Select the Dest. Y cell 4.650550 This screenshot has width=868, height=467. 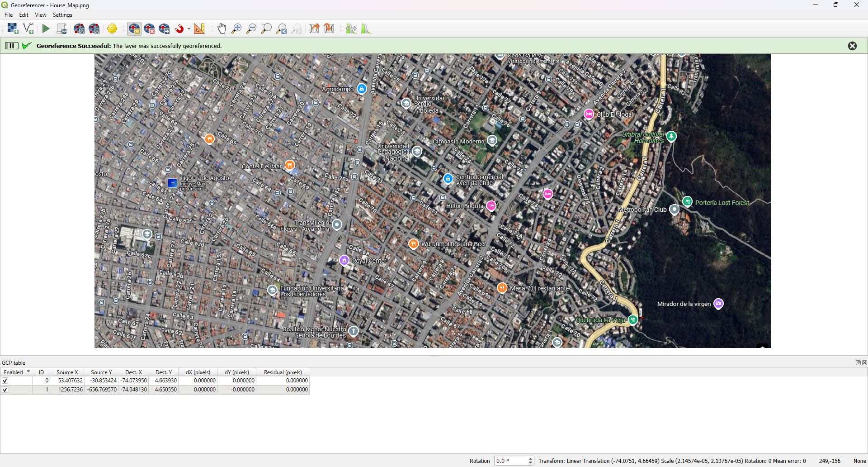pos(164,390)
